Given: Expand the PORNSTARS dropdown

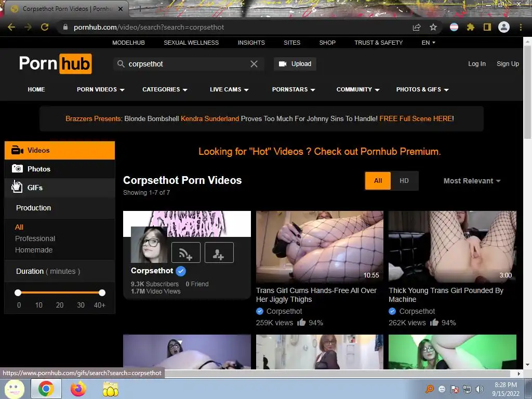Looking at the screenshot, I should [x=294, y=89].
